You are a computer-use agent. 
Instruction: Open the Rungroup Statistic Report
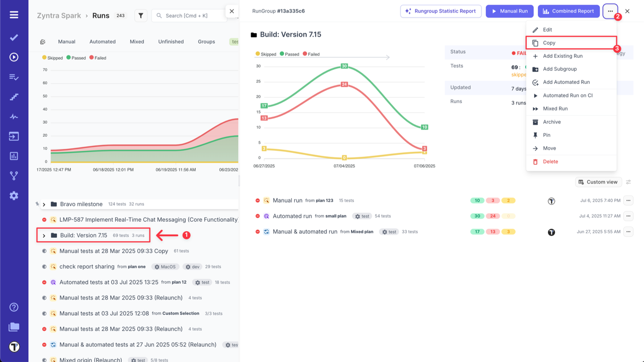[x=441, y=11]
